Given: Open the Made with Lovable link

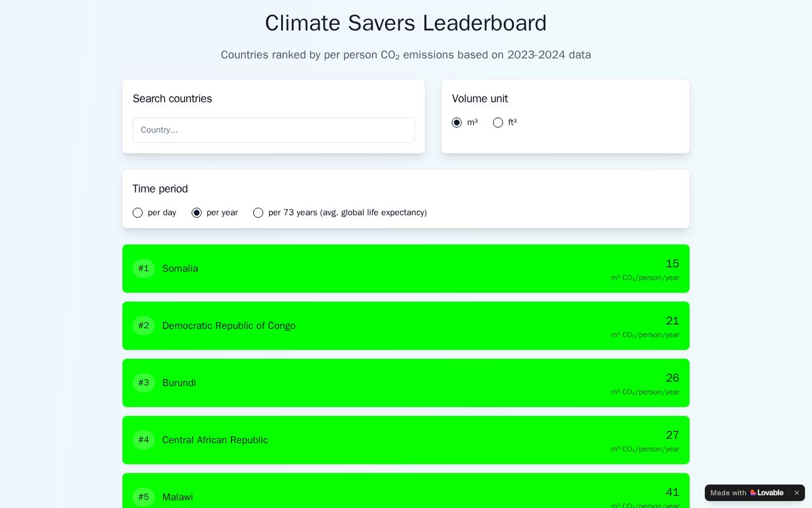Looking at the screenshot, I should (747, 493).
